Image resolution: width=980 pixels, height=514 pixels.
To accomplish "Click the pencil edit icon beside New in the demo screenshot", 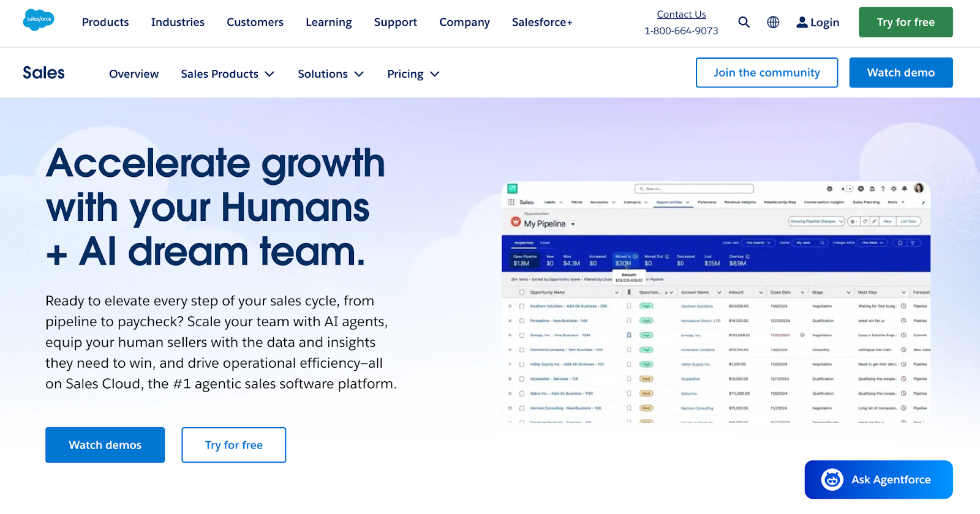I will (x=874, y=221).
